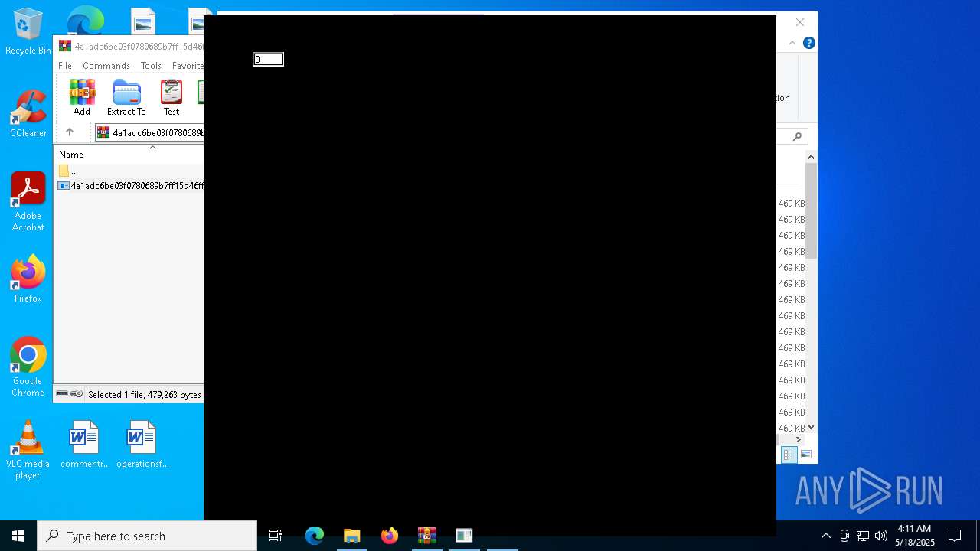This screenshot has width=980, height=551.
Task: Click the Add icon in WinRAR toolbar
Action: pyautogui.click(x=82, y=97)
